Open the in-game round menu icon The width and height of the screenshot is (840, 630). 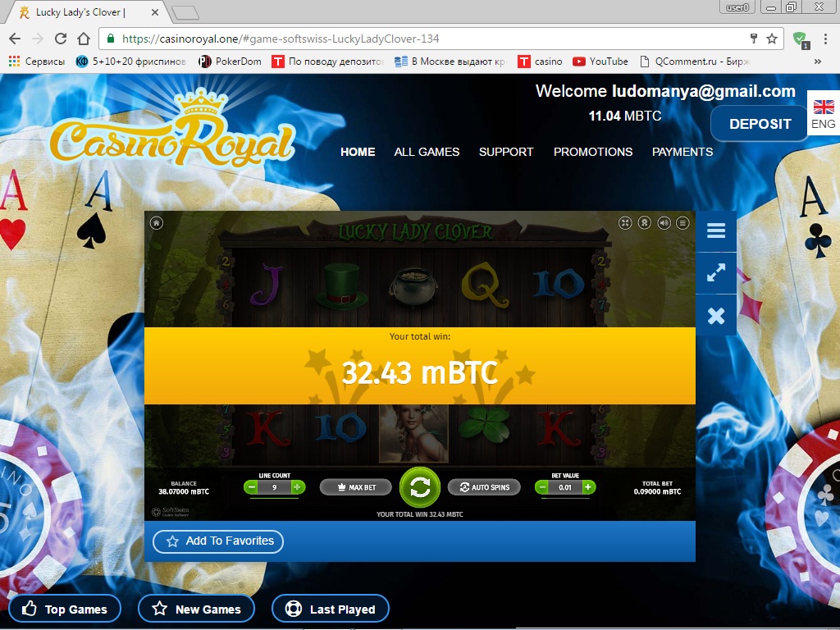click(x=682, y=223)
